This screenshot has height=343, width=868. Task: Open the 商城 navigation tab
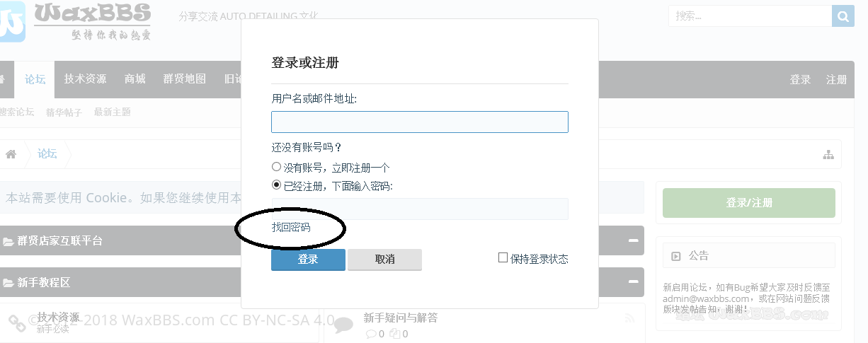(135, 79)
